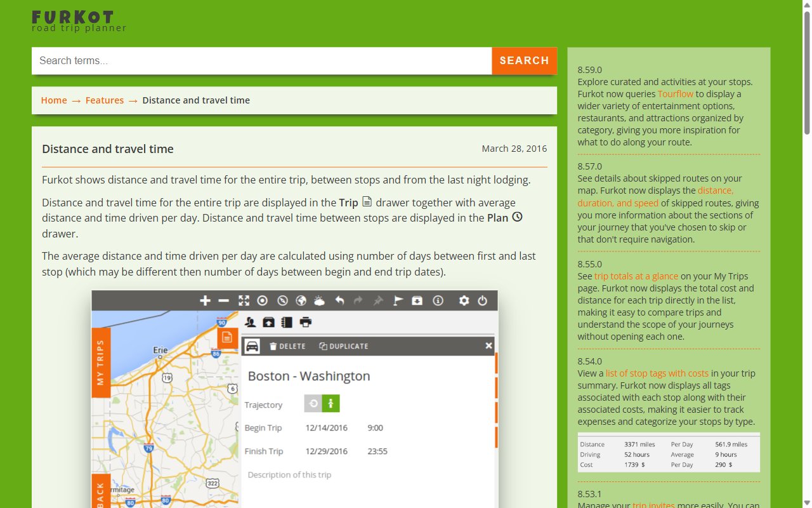Toggle the green one-way Trajectory button
The height and width of the screenshot is (508, 812).
tap(331, 404)
